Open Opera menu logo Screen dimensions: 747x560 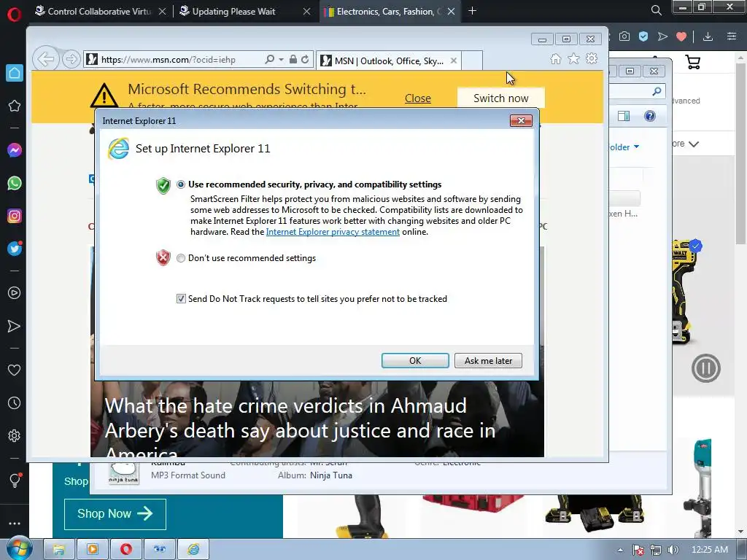point(15,14)
